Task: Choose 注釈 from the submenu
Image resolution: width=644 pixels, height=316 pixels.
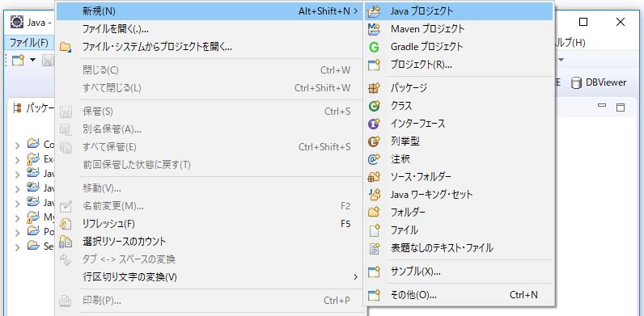Action: (459, 159)
